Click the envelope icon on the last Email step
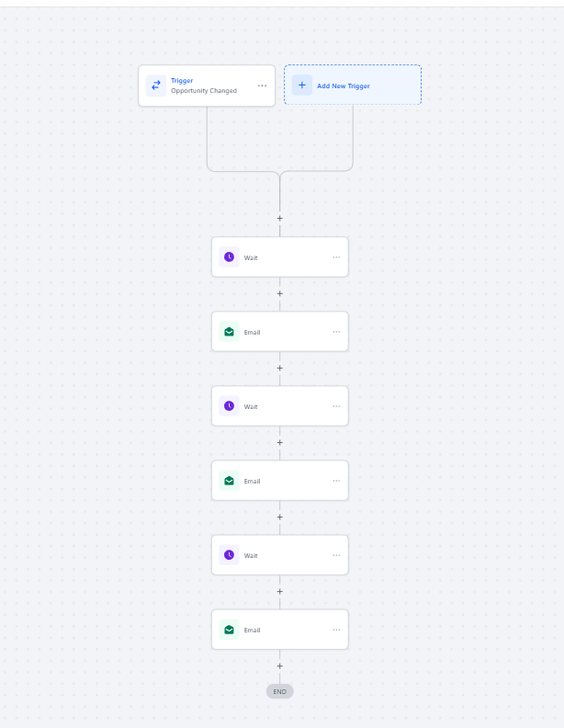Image resolution: width=564 pixels, height=728 pixels. [x=229, y=630]
